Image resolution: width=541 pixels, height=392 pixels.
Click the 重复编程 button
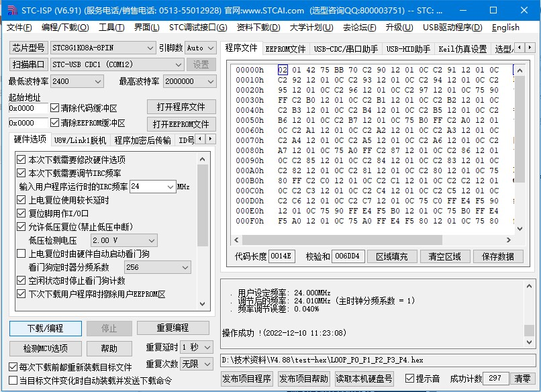coord(173,328)
